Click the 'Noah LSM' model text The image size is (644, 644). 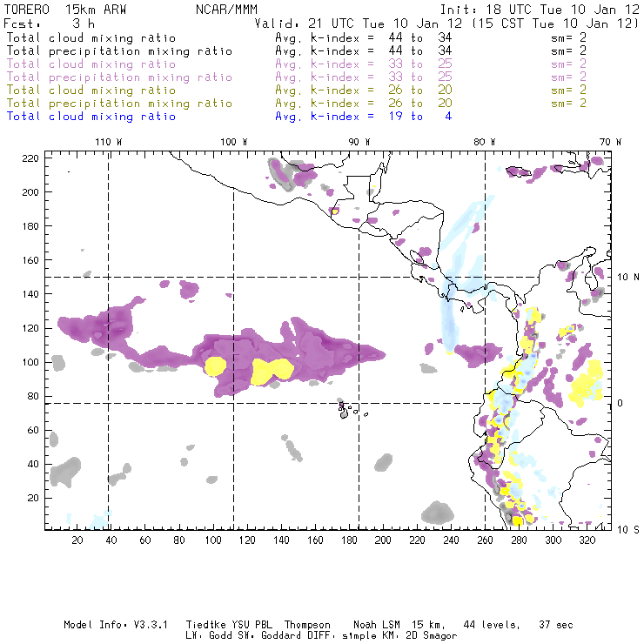click(x=377, y=625)
